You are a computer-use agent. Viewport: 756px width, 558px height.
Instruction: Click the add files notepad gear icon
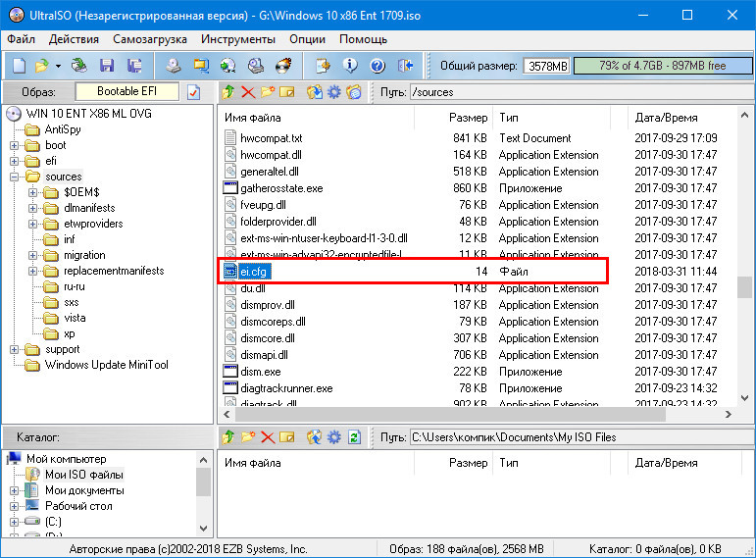tap(323, 66)
